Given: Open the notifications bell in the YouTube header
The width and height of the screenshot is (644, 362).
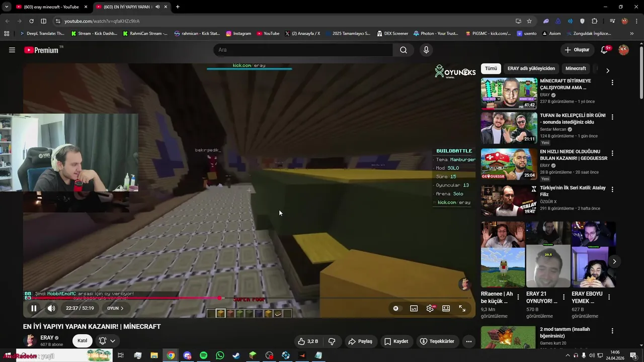Looking at the screenshot, I should (605, 50).
